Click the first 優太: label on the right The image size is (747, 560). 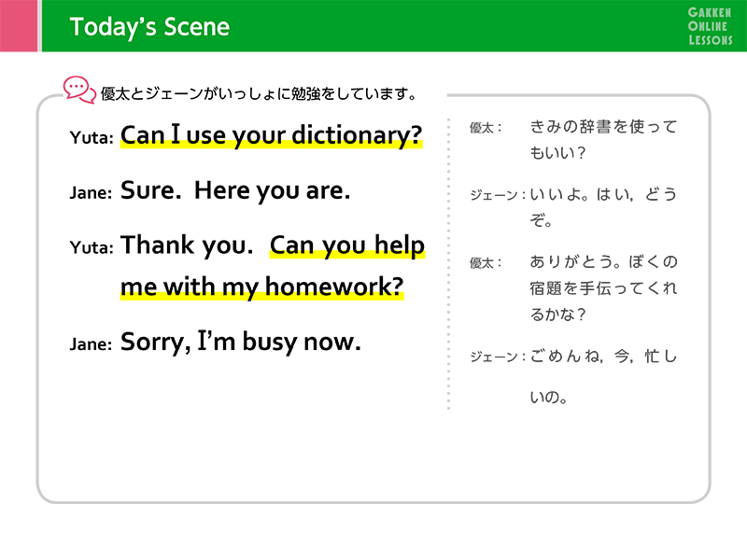pos(486,128)
